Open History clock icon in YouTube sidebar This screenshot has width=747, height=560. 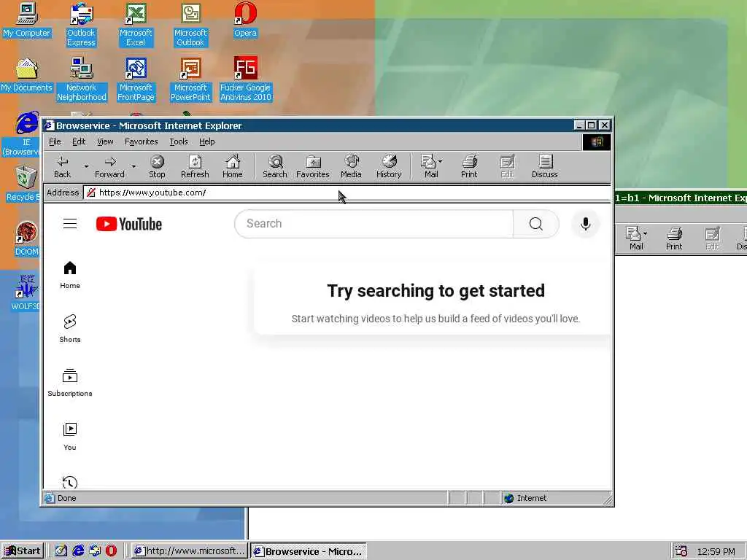70,483
